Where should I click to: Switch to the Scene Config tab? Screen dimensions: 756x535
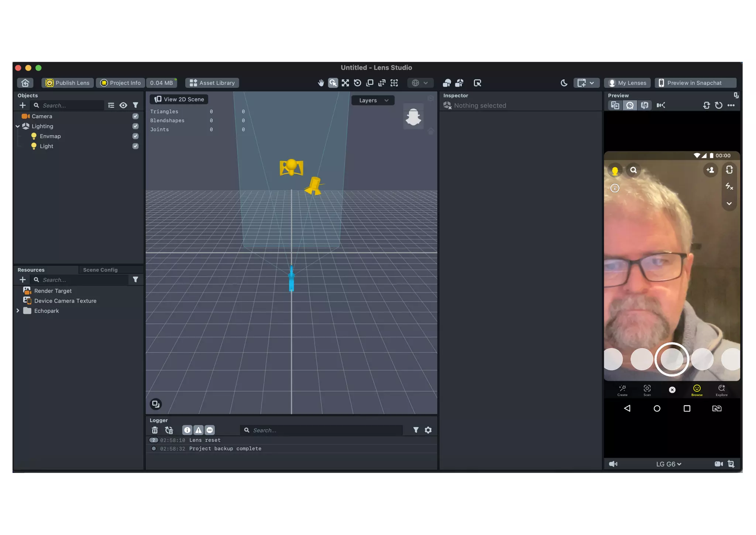100,270
